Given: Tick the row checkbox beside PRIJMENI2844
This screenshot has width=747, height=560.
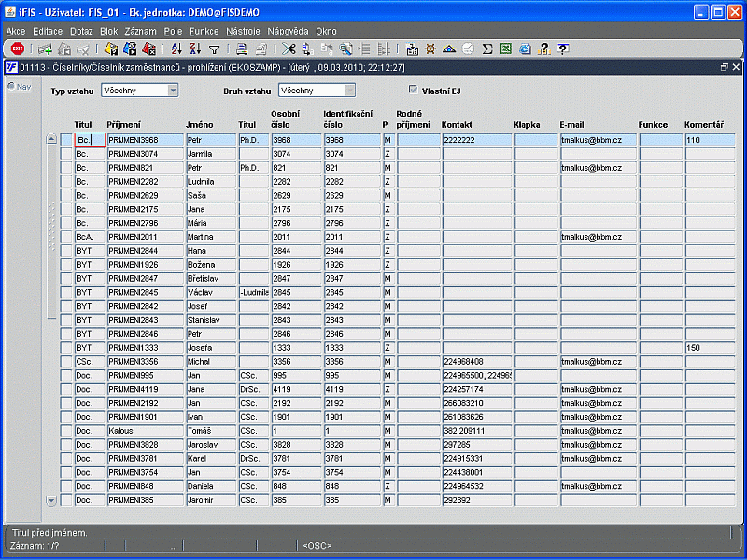Looking at the screenshot, I should point(66,251).
